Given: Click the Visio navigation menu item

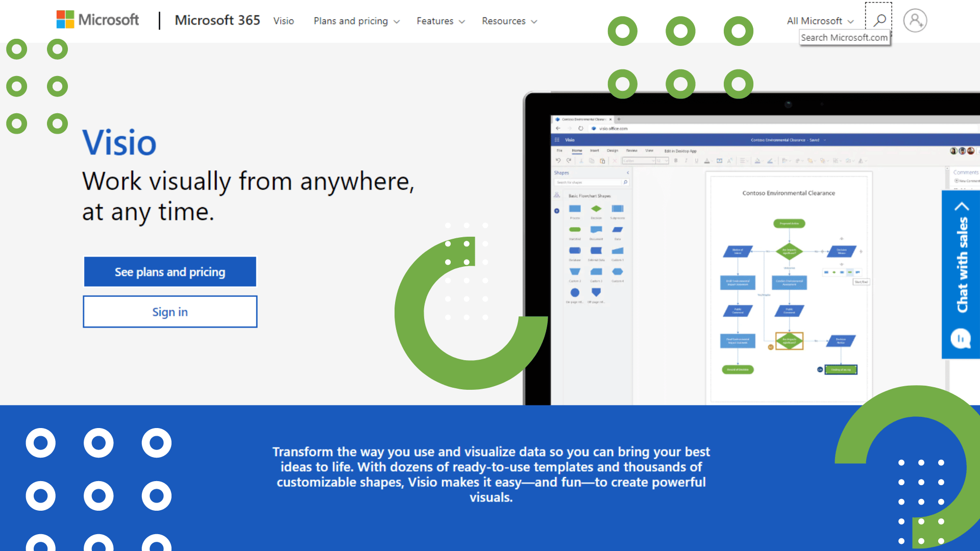Looking at the screenshot, I should click(x=283, y=21).
